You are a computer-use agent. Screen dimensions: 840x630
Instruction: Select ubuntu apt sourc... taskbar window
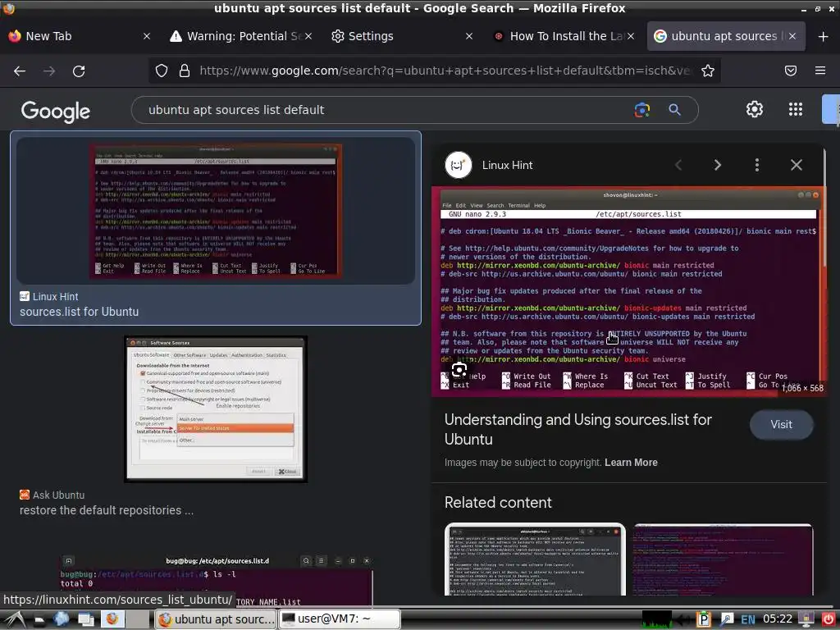(216, 619)
